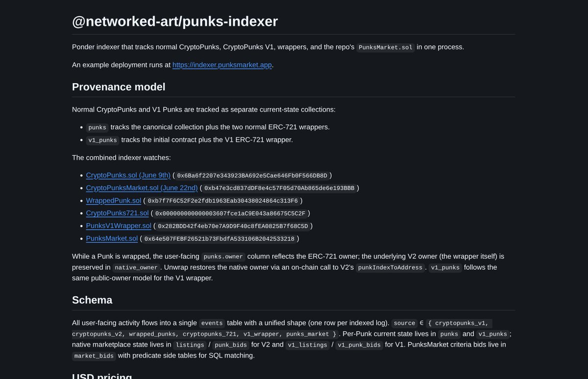Click the punk_bids code label
This screenshot has height=379, width=588.
pos(230,345)
